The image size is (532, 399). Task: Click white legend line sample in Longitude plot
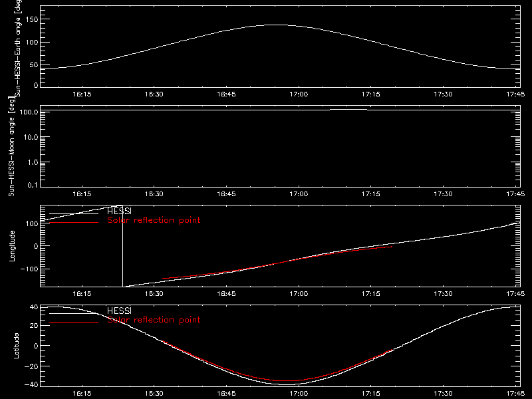pyautogui.click(x=74, y=213)
